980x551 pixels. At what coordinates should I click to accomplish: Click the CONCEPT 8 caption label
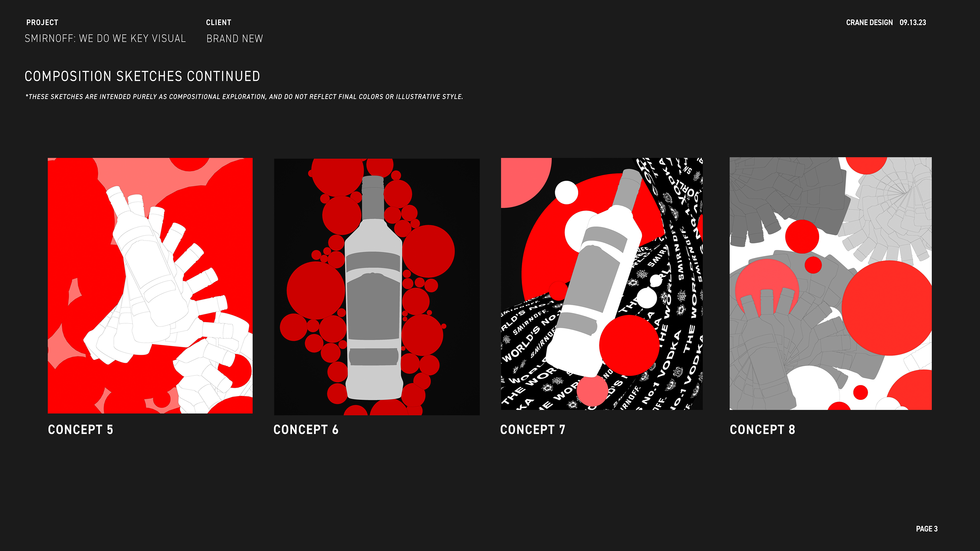762,430
